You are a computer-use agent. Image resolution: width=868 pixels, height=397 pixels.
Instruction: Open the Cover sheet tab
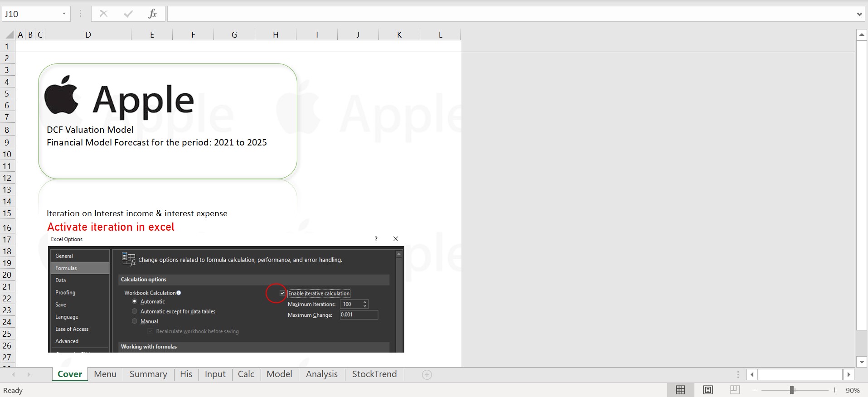coord(70,374)
